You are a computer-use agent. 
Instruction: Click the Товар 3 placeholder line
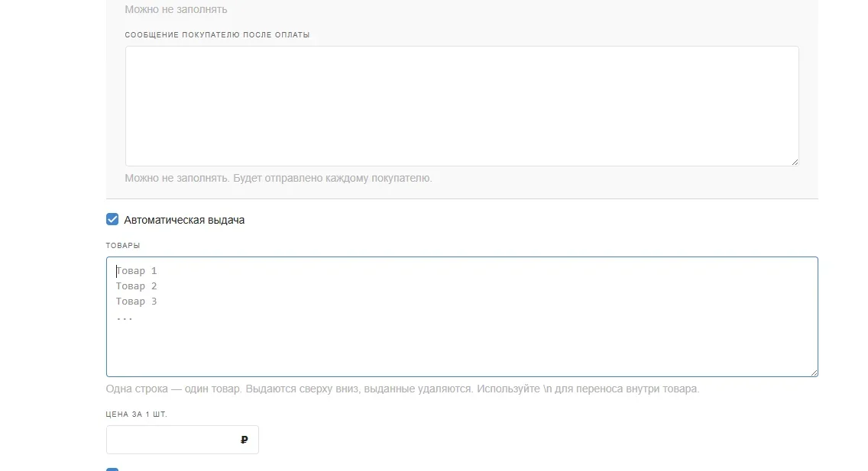[x=137, y=302]
